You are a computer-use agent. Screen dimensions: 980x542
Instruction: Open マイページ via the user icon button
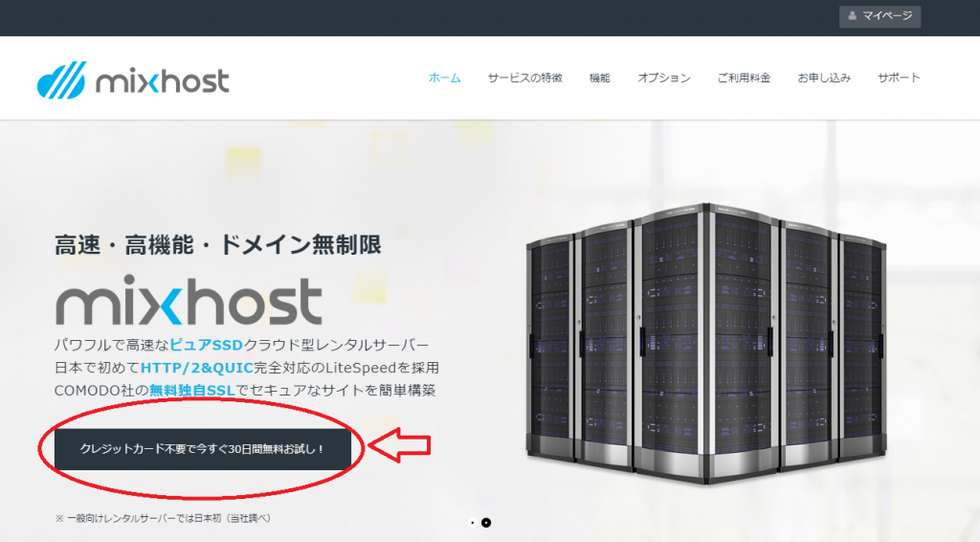click(x=880, y=16)
